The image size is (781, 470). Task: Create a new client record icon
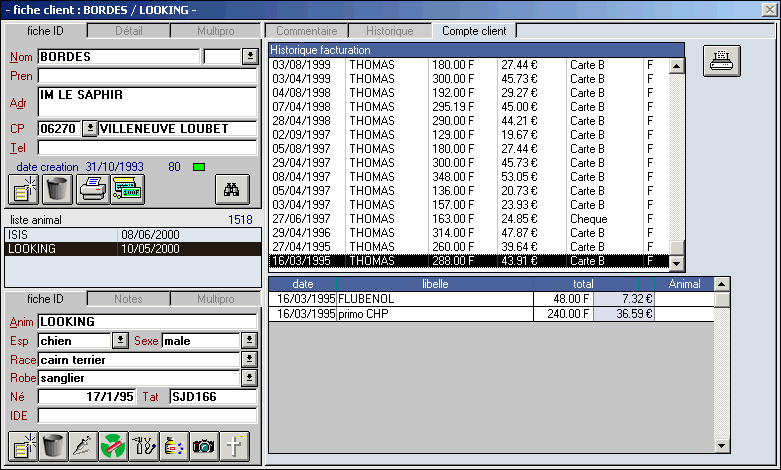tap(23, 189)
